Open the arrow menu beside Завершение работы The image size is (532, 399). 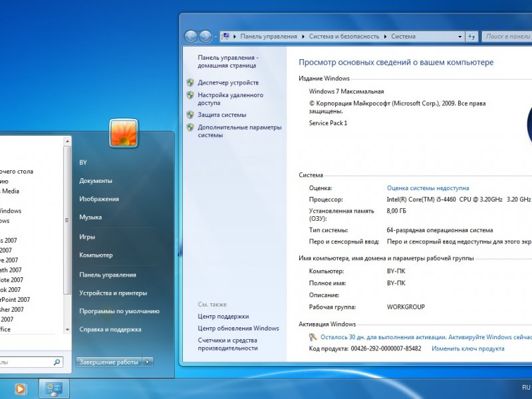click(x=147, y=362)
